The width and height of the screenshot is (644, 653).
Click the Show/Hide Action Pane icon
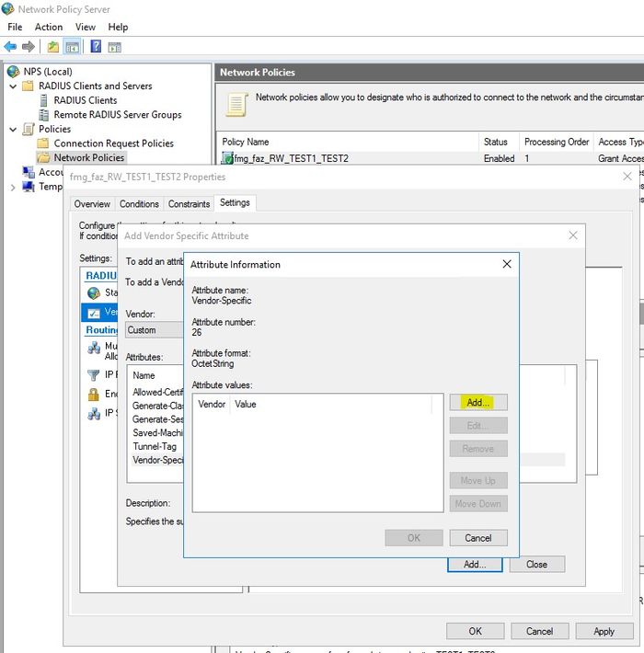pyautogui.click(x=115, y=47)
